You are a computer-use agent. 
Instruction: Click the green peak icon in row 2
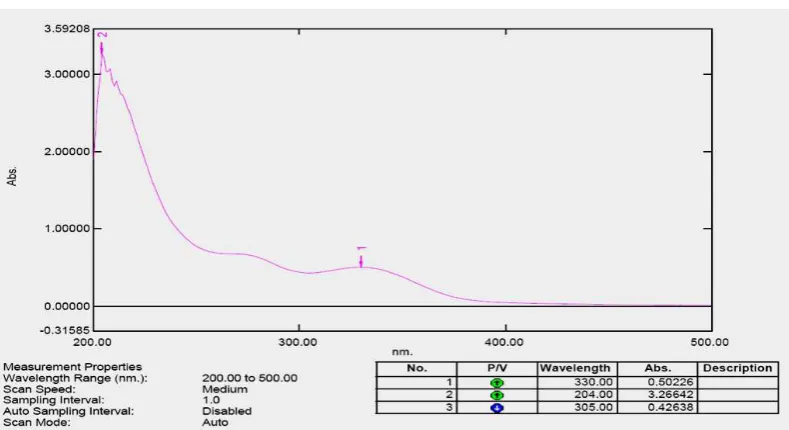click(x=497, y=395)
